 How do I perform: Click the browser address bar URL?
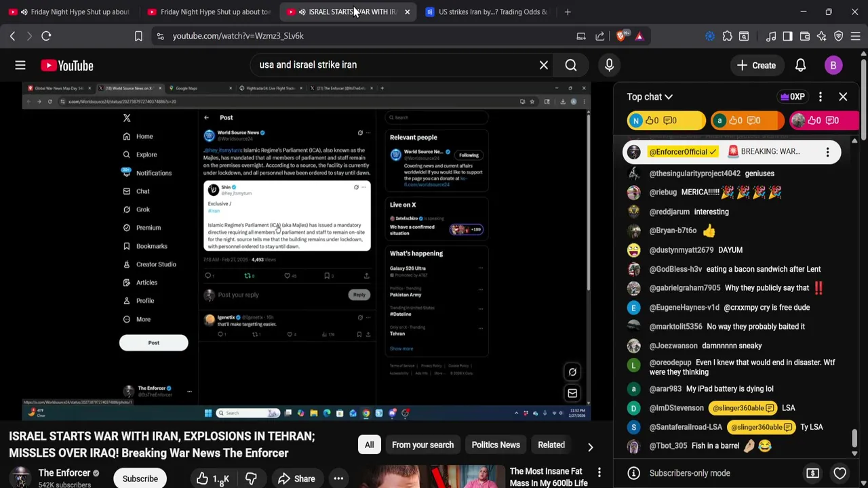pos(238,36)
